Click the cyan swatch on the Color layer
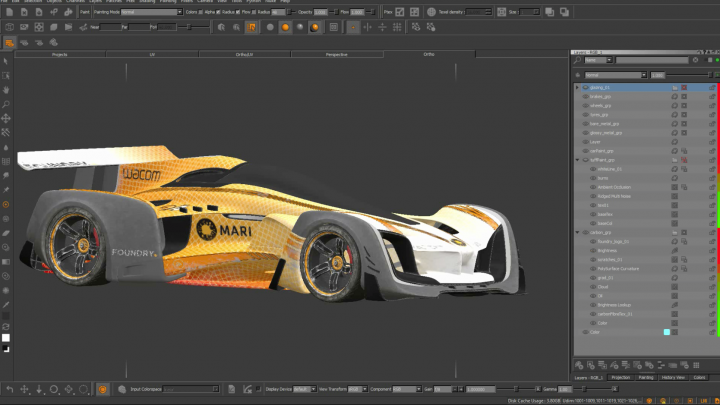 [667, 332]
